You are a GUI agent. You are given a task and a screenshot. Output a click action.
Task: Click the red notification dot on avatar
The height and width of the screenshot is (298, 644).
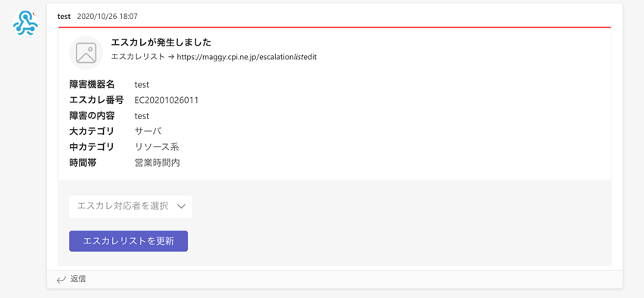pyautogui.click(x=33, y=14)
